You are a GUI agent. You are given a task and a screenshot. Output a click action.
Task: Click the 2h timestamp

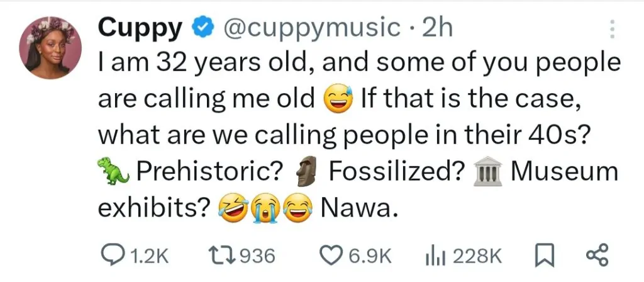tap(437, 28)
